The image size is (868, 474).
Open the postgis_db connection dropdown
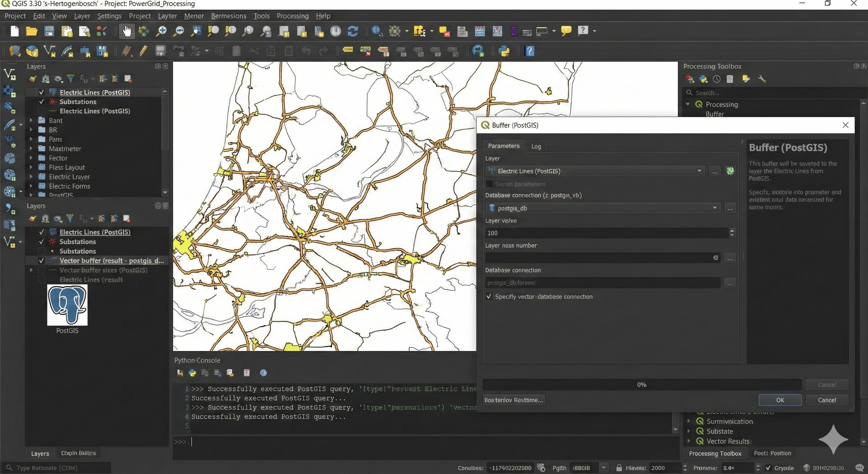pos(715,208)
